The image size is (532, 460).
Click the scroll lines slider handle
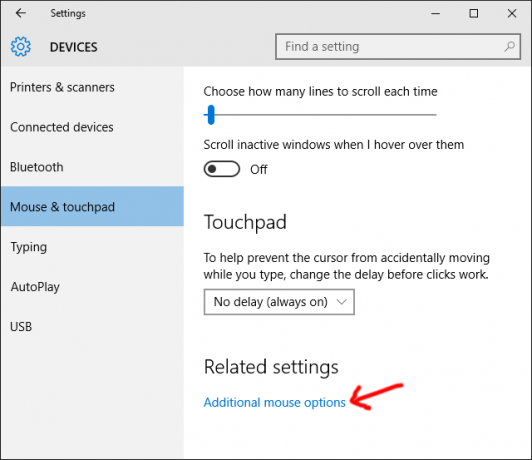[x=211, y=115]
